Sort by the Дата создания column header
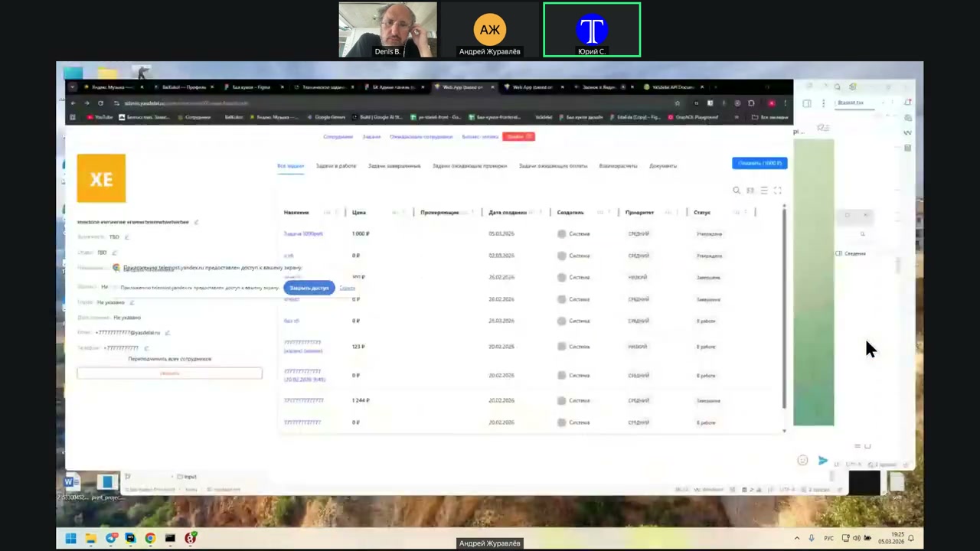Screen dimensions: 980x551 coord(508,212)
